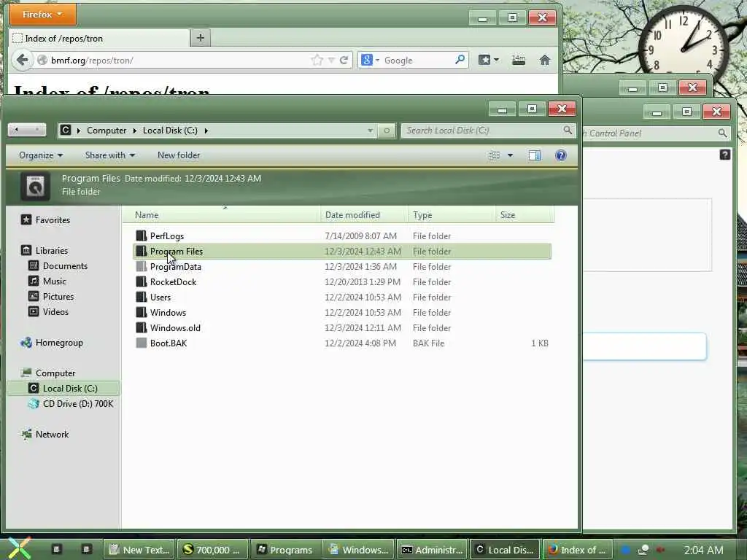Switch to New Text taskbar item

click(139, 550)
